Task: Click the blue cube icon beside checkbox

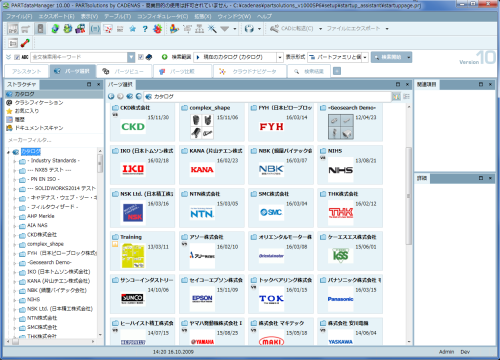Action: click(149, 57)
